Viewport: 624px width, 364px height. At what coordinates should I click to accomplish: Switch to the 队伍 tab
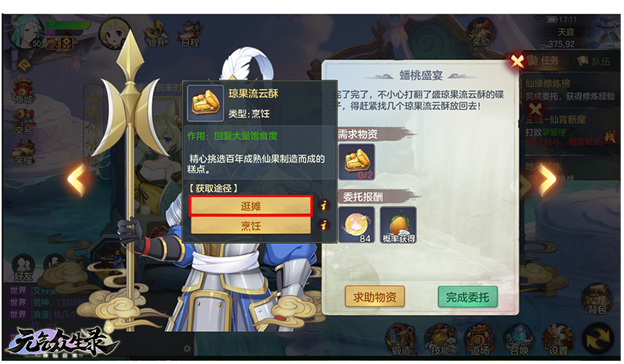point(594,61)
